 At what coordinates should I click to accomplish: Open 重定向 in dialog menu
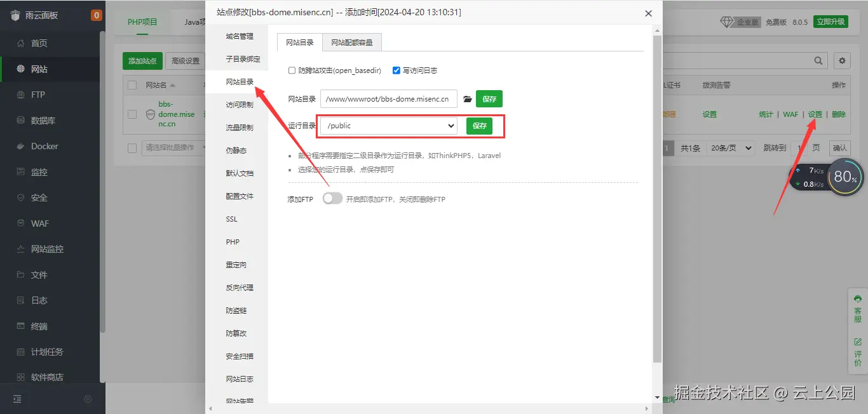pyautogui.click(x=236, y=265)
